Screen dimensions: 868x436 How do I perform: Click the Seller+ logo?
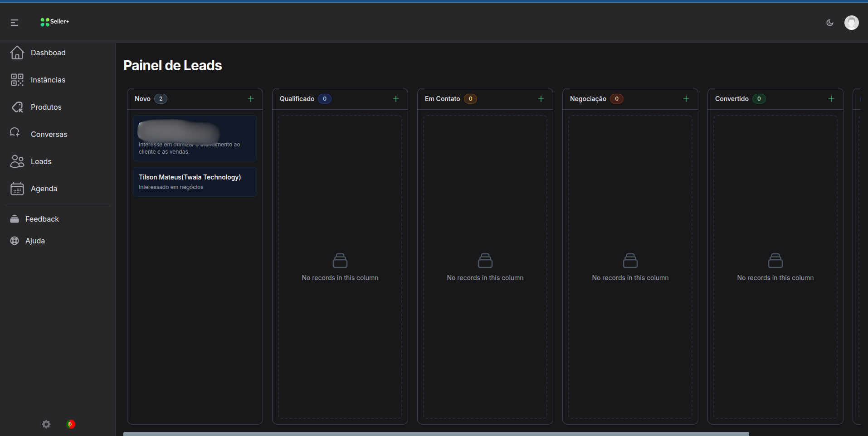click(54, 22)
